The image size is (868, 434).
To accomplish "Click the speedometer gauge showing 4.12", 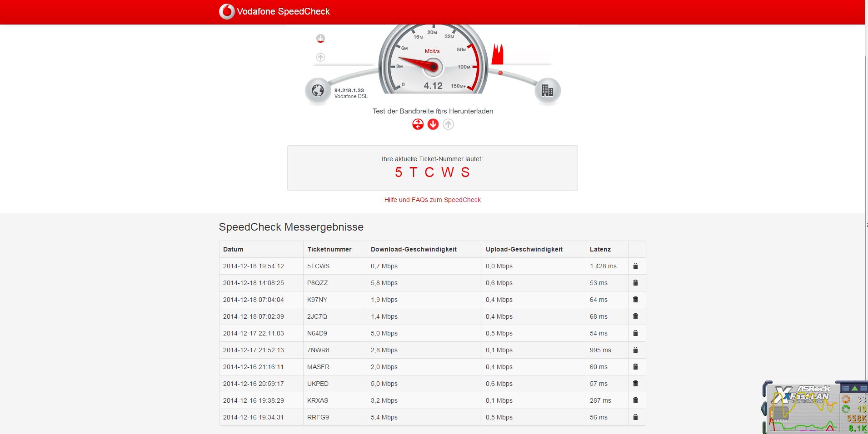I will (x=433, y=59).
